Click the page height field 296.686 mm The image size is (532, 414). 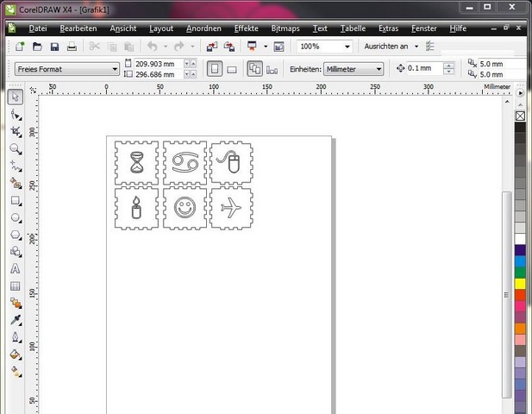coord(158,74)
